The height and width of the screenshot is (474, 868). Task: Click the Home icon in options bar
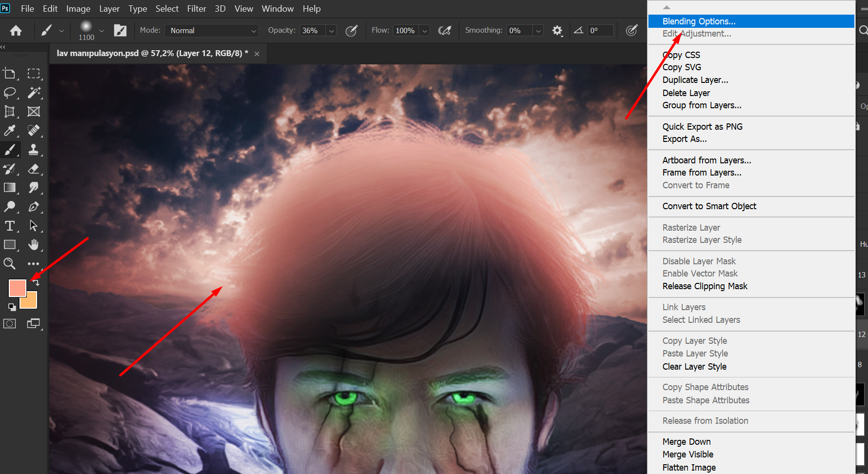click(x=16, y=31)
